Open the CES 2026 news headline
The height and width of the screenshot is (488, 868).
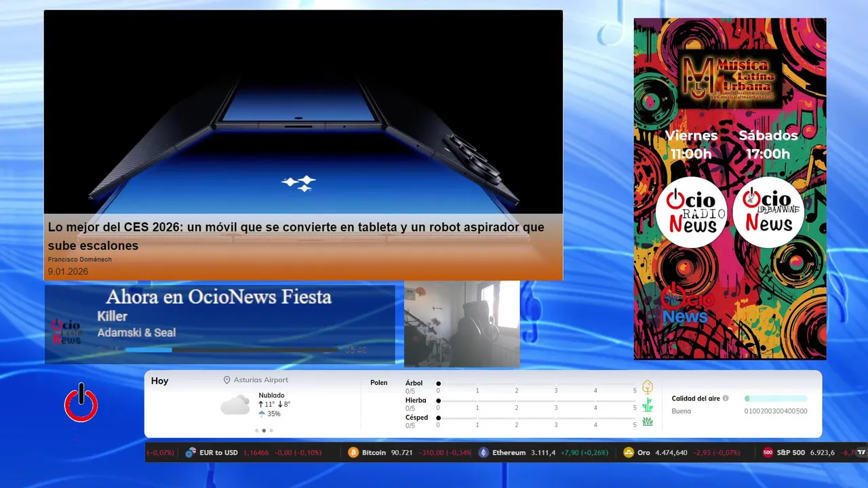pos(296,236)
